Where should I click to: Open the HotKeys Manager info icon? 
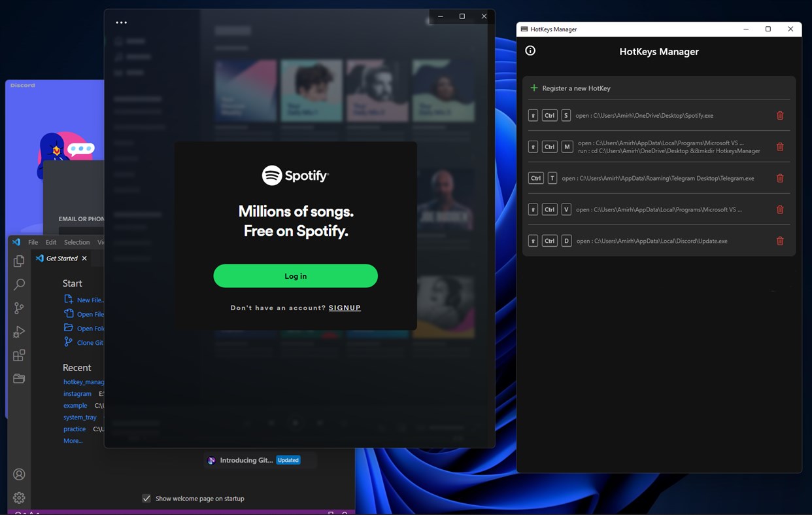pos(530,50)
